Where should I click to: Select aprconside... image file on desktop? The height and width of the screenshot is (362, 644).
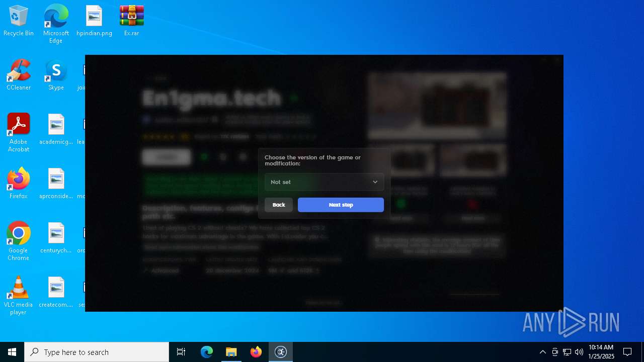56,184
